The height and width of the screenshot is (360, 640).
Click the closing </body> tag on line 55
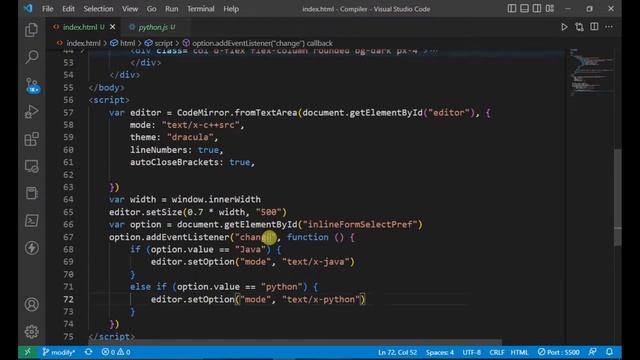click(x=107, y=88)
